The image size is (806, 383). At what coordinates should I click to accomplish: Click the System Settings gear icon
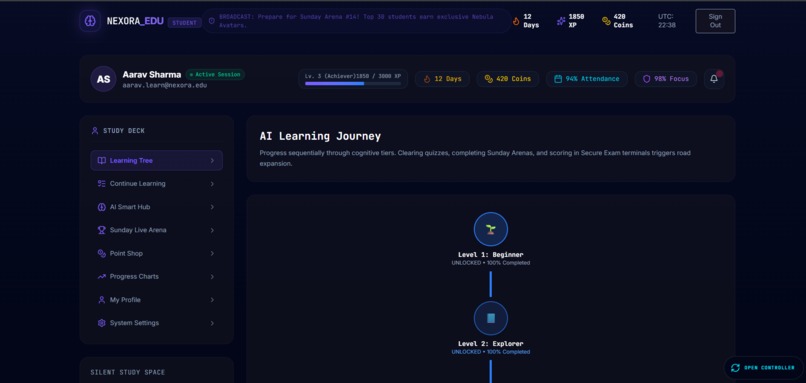point(101,323)
